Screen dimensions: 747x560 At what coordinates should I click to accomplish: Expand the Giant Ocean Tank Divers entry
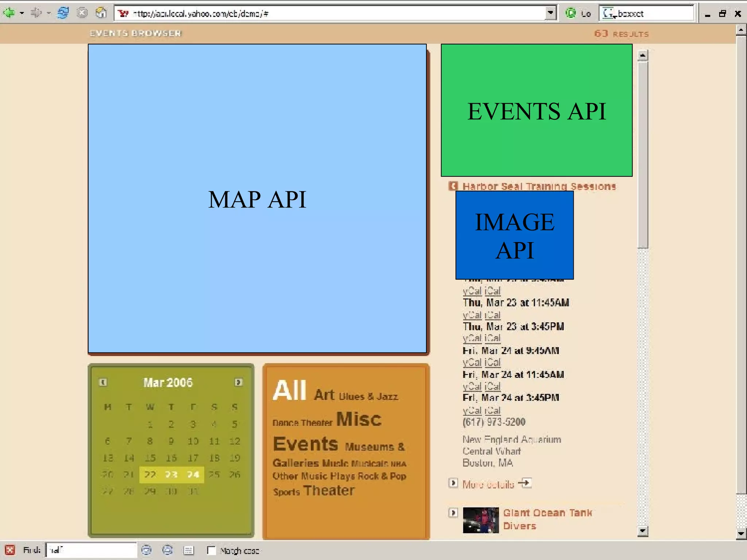coord(453,513)
